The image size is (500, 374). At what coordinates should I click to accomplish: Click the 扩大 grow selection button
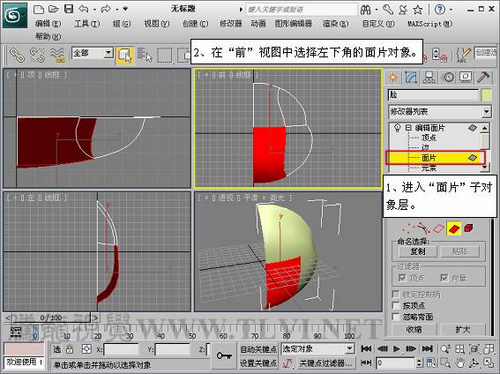click(463, 330)
